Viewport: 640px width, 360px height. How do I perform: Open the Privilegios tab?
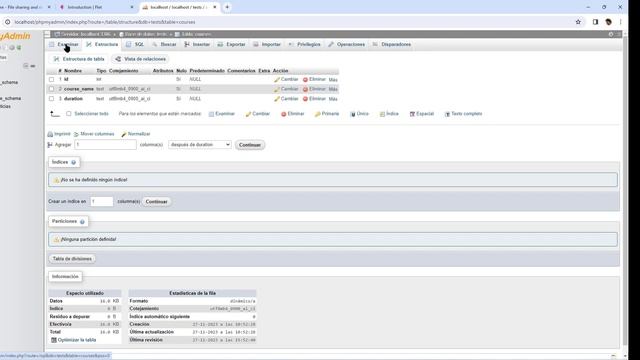[x=304, y=44]
